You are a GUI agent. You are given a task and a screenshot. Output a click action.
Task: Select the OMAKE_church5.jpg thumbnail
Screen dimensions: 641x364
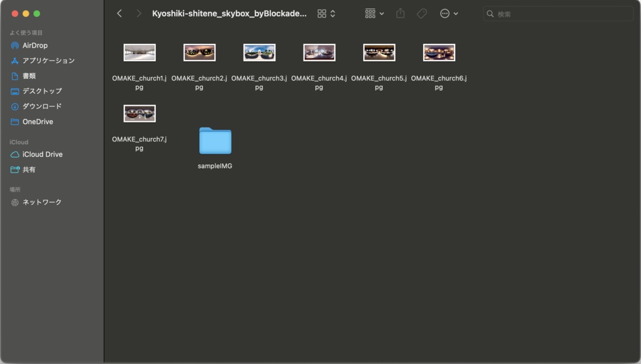(379, 53)
